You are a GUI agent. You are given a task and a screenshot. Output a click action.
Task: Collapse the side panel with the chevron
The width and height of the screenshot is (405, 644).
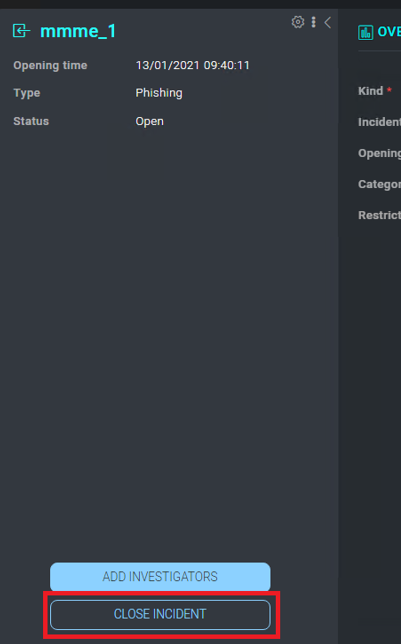click(x=327, y=22)
